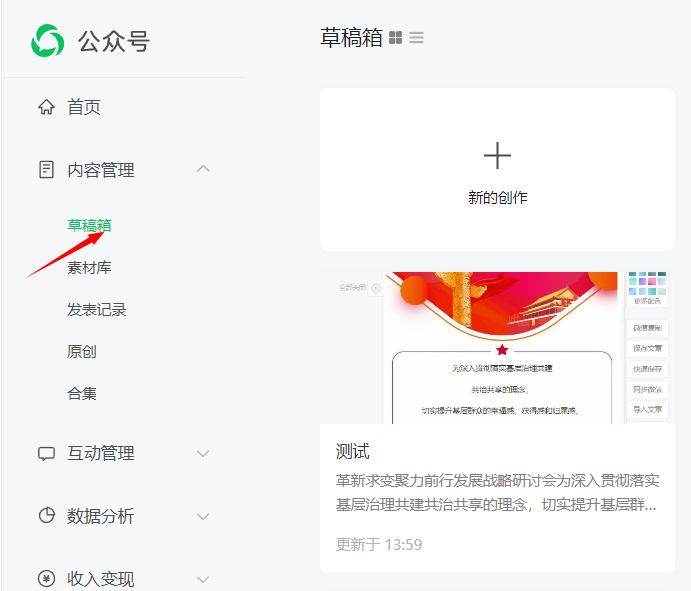Expand the 数据分析 section chevron
Viewport: 691px width, 591px height.
point(203,516)
